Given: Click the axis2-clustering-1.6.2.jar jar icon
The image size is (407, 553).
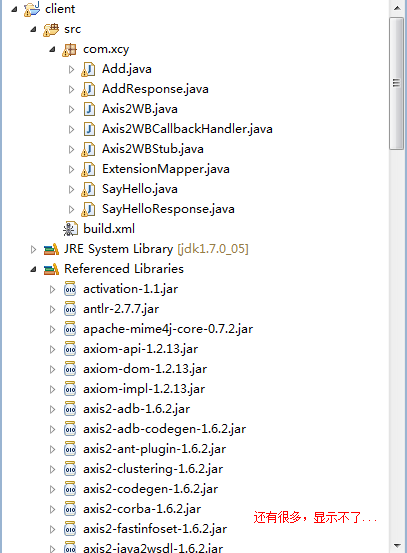Looking at the screenshot, I should [x=70, y=469].
